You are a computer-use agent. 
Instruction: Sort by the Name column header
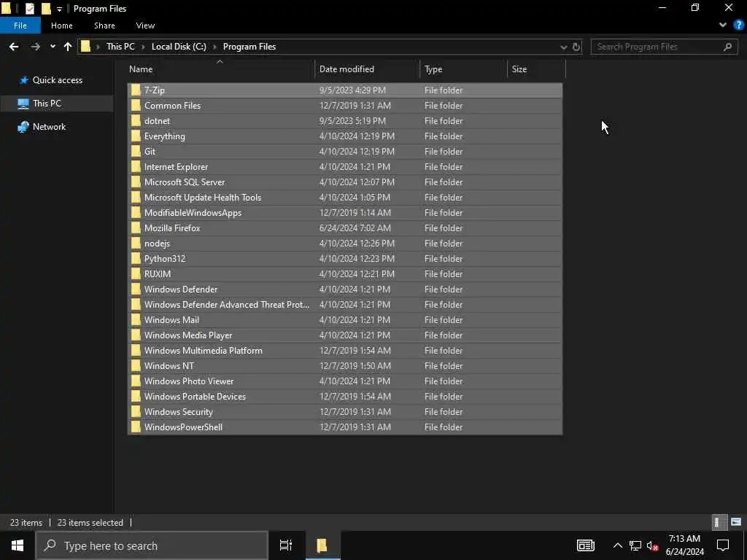point(141,69)
